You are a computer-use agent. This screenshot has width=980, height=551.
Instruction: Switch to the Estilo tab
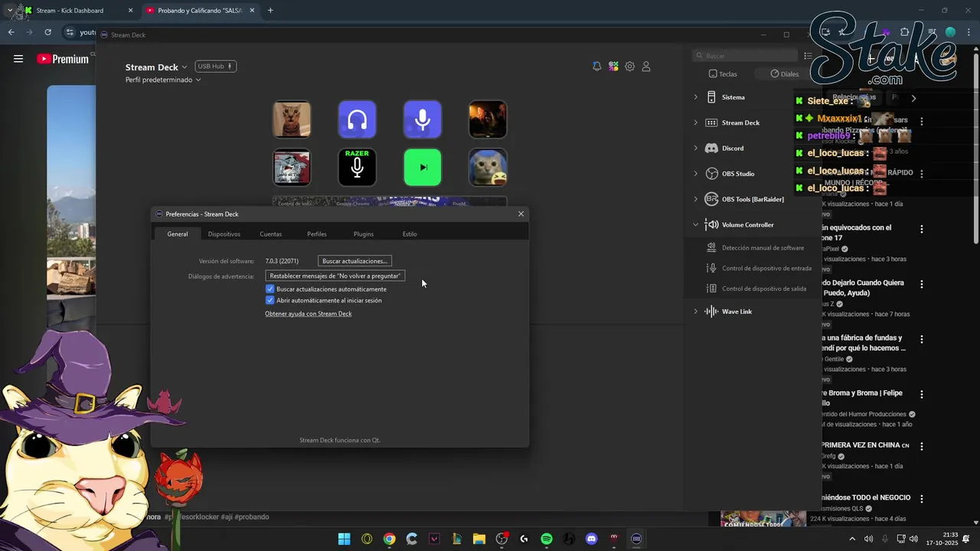tap(410, 234)
